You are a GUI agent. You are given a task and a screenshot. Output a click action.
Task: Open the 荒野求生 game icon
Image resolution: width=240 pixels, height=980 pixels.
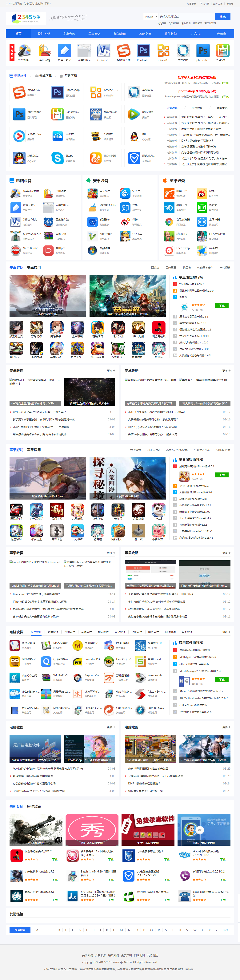point(57,530)
